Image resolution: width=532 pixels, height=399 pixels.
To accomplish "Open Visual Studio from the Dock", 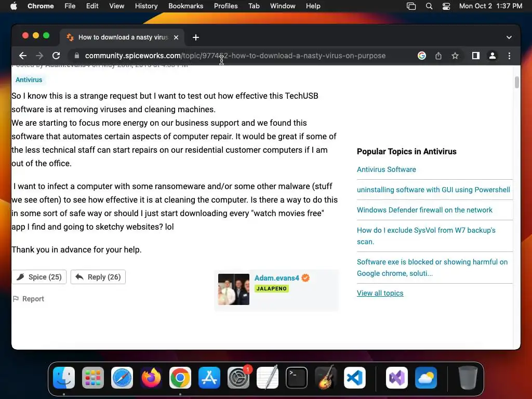I will tap(397, 378).
